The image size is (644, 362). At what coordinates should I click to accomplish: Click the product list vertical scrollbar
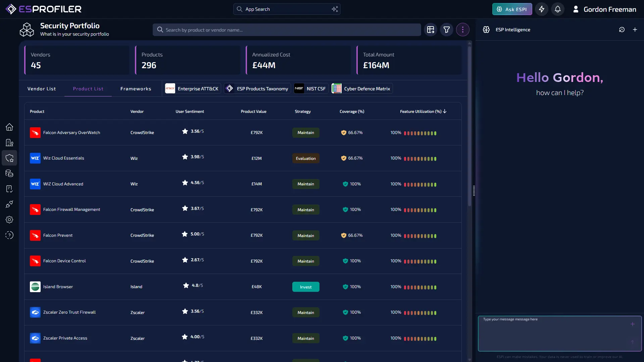[469, 126]
